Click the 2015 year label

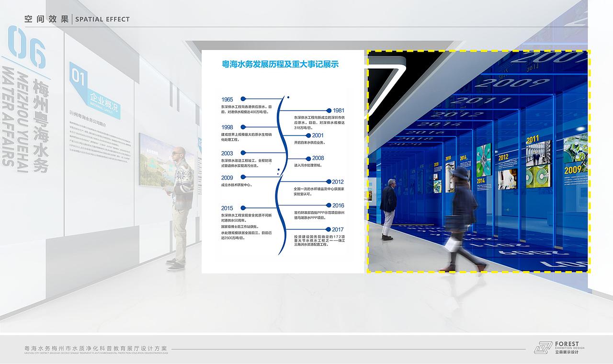[227, 208]
